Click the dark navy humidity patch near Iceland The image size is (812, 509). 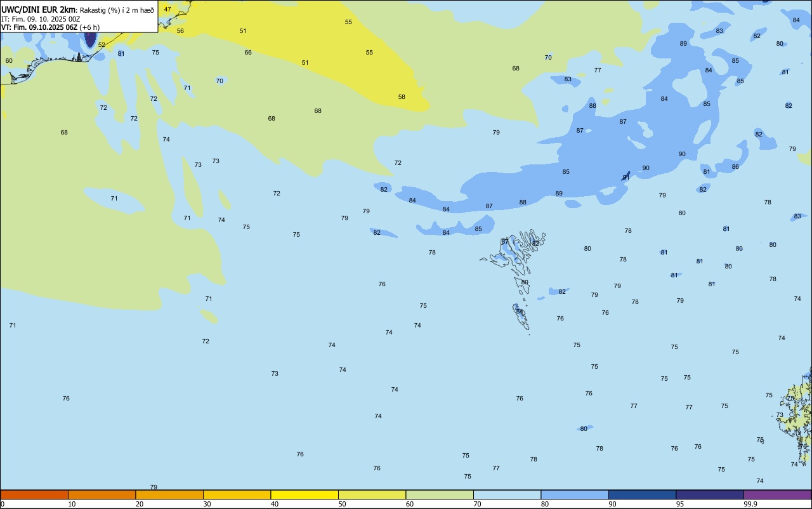(x=90, y=38)
